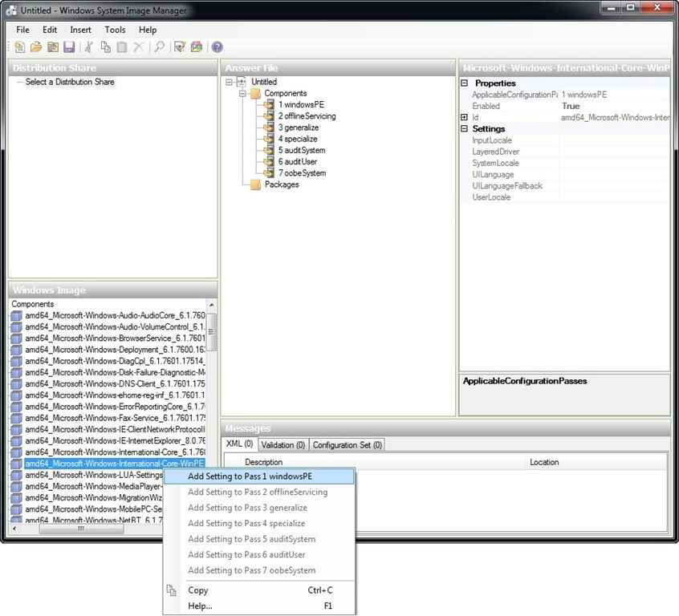Choose Copy in the context menu

point(259,590)
